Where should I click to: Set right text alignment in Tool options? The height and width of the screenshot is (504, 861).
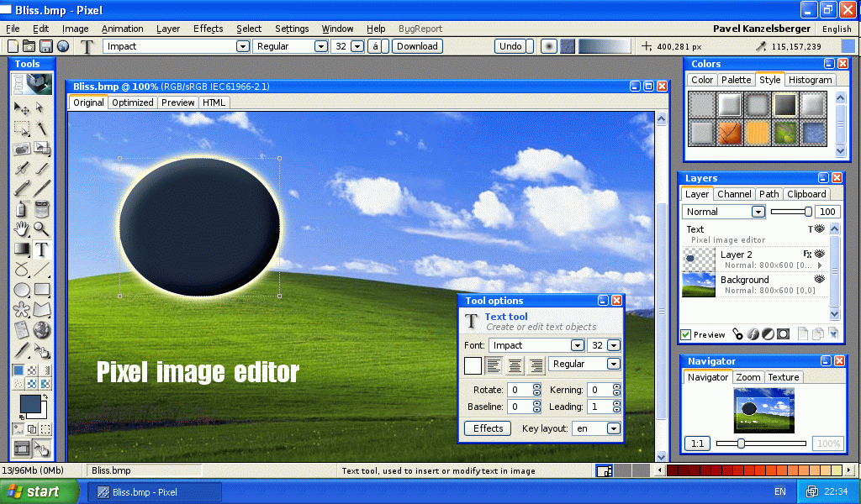pyautogui.click(x=536, y=365)
